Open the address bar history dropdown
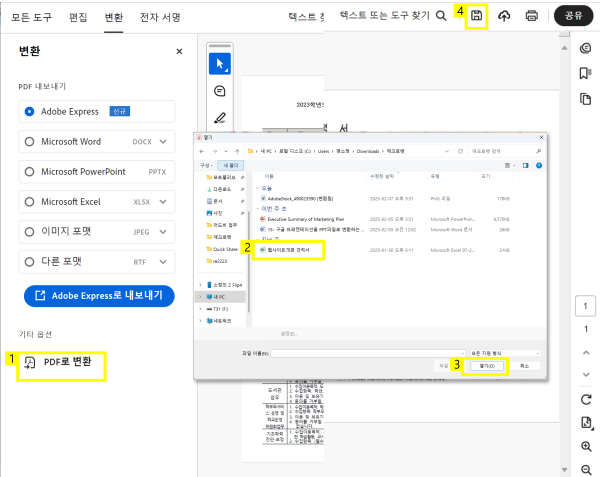The image size is (600, 477). pyautogui.click(x=447, y=151)
